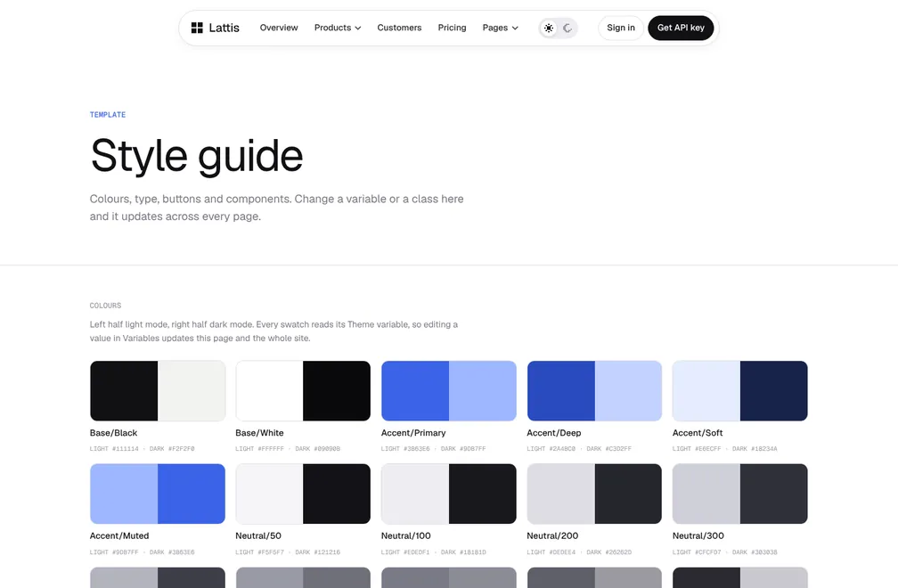The height and width of the screenshot is (588, 898).
Task: Click hex text LIGHT #EDEDF1 under Neutral/100
Action: tap(405, 552)
